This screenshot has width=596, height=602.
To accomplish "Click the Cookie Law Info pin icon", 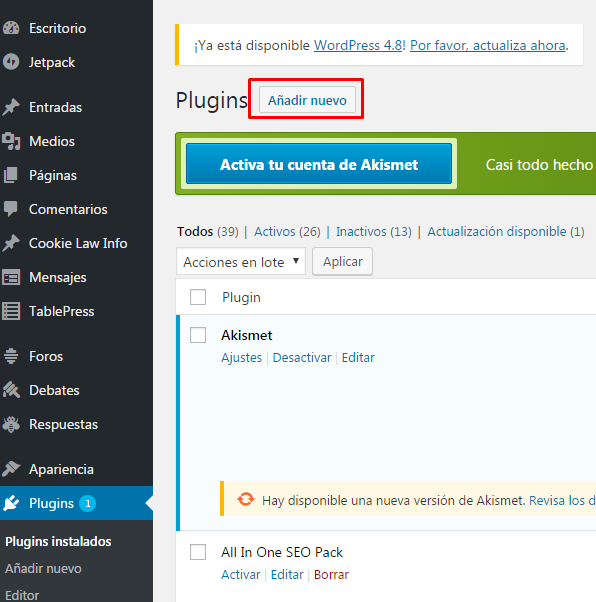I will [x=11, y=243].
